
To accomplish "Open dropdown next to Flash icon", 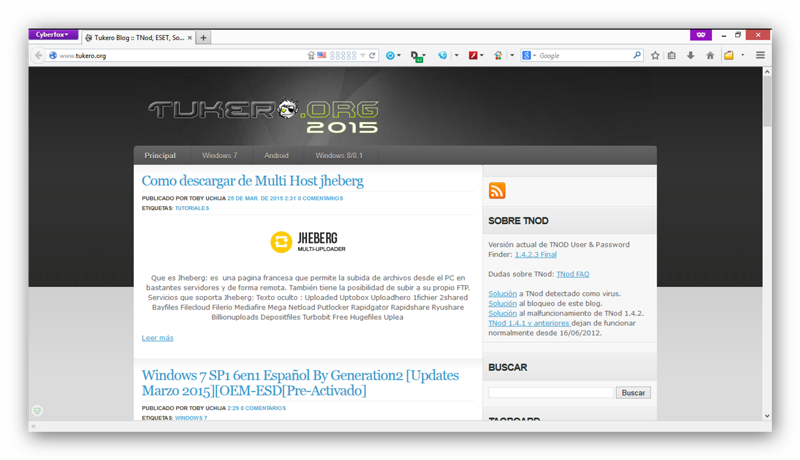I will pos(482,56).
